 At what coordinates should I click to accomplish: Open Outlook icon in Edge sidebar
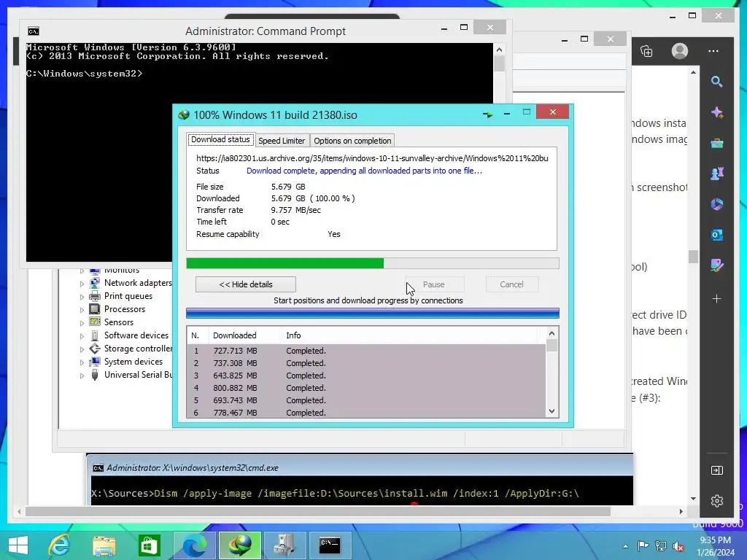coord(716,235)
